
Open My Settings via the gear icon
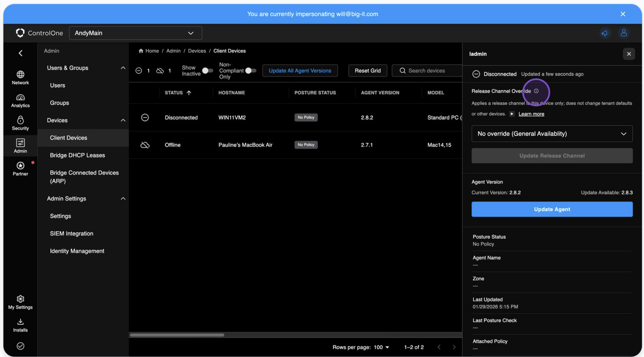tap(20, 299)
